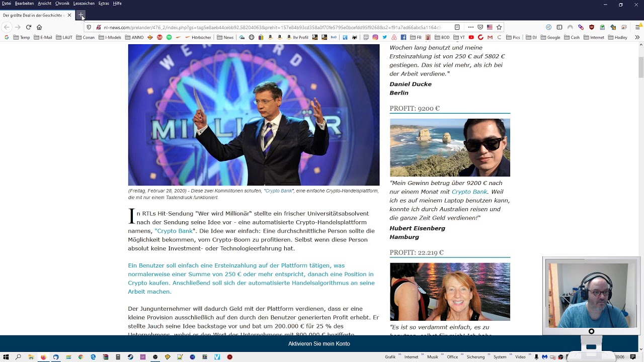Open the YouTube bookmark icon
644x362 pixels.
pos(471,37)
